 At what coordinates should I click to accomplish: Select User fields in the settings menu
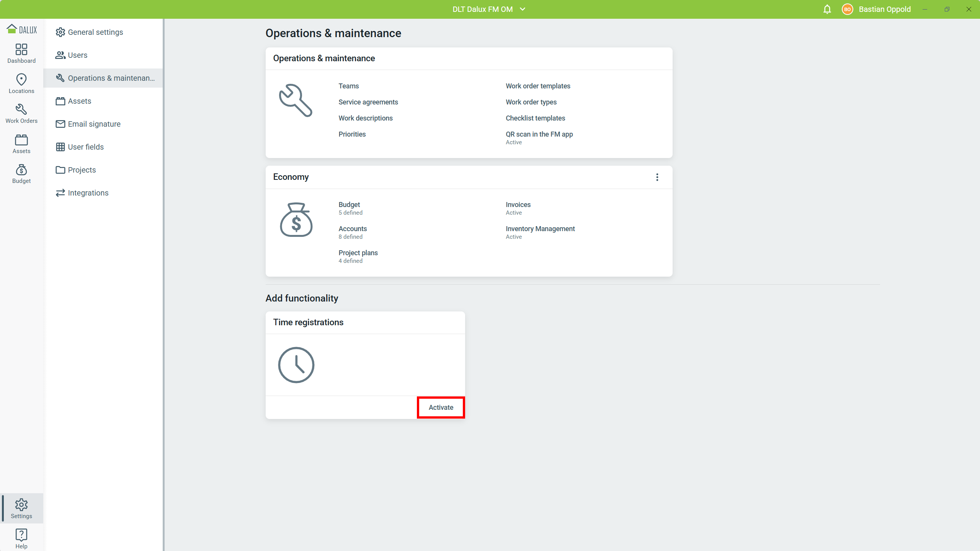pos(86,147)
